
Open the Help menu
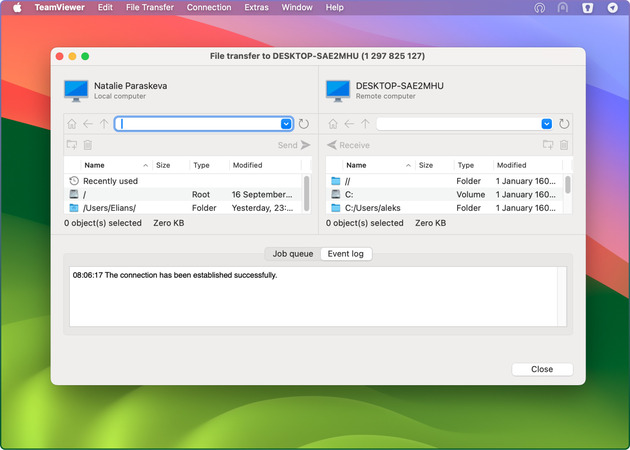(334, 7)
